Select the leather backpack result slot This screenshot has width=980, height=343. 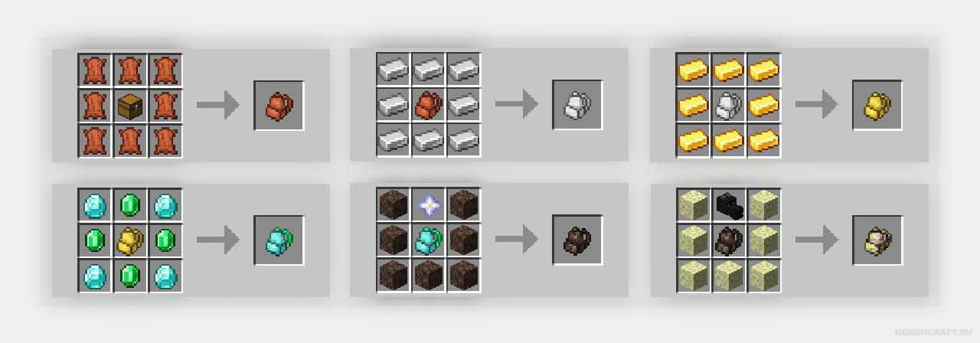(279, 106)
